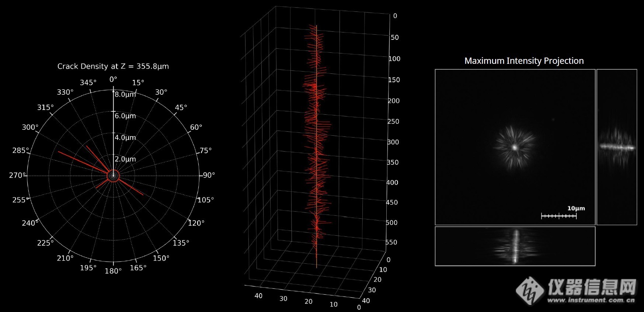Click the 8.0µm radial tick label

coord(125,94)
